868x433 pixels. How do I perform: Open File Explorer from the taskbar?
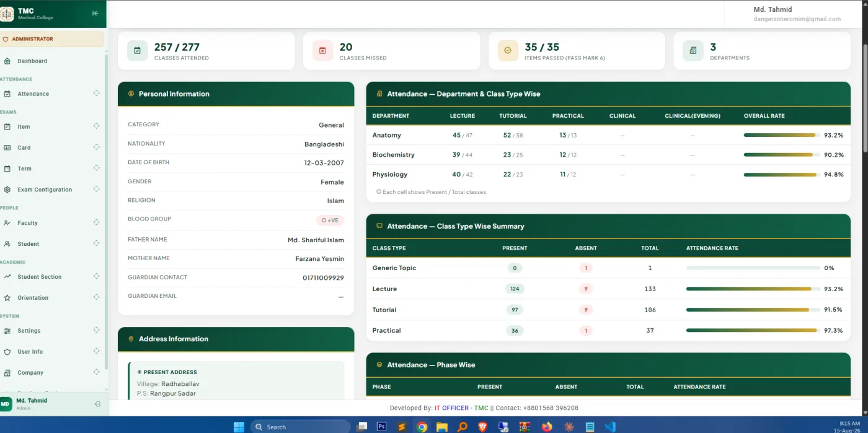tap(441, 426)
